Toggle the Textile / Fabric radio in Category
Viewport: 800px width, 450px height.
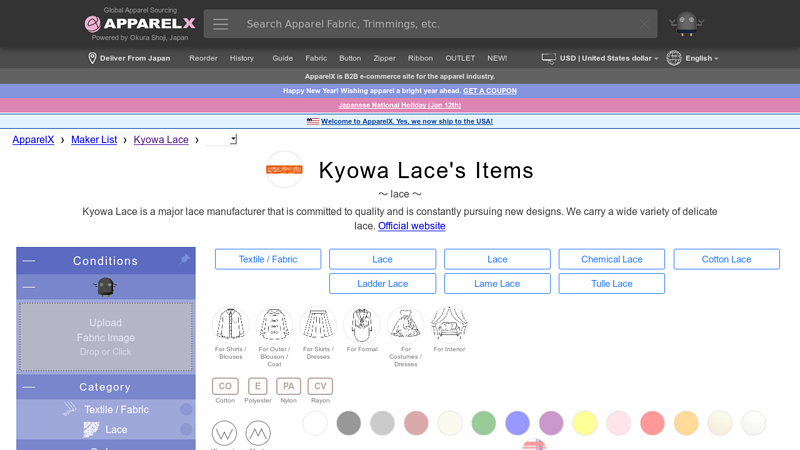[186, 409]
